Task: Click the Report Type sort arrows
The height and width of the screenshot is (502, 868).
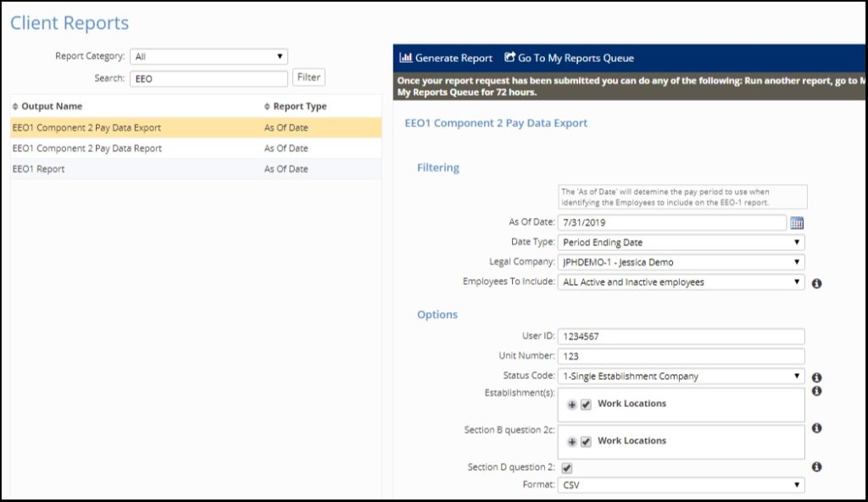Action: point(267,106)
